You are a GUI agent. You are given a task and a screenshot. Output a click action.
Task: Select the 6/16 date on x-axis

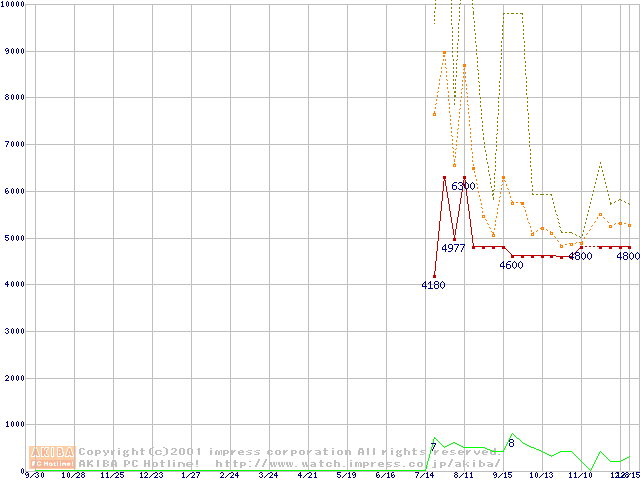(385, 475)
